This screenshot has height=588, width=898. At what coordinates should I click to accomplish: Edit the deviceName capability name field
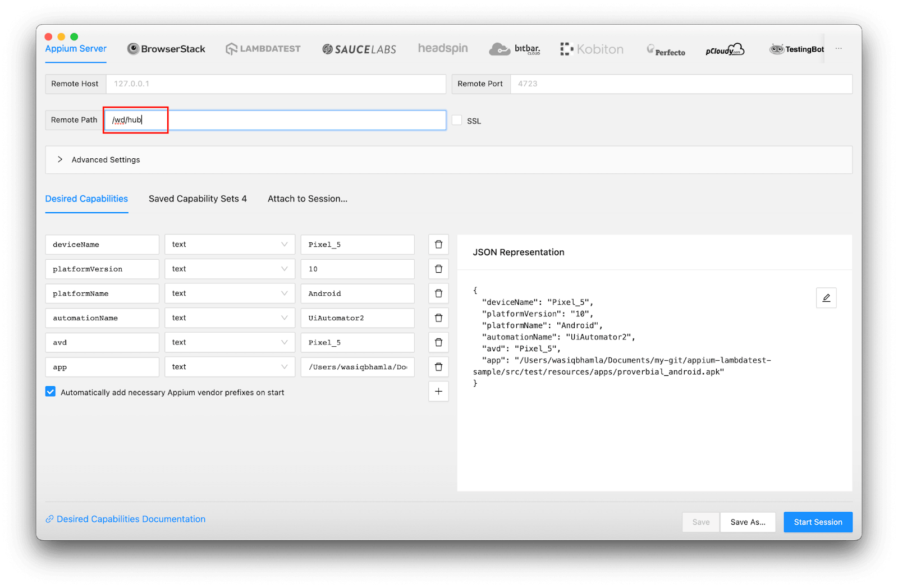pyautogui.click(x=102, y=245)
